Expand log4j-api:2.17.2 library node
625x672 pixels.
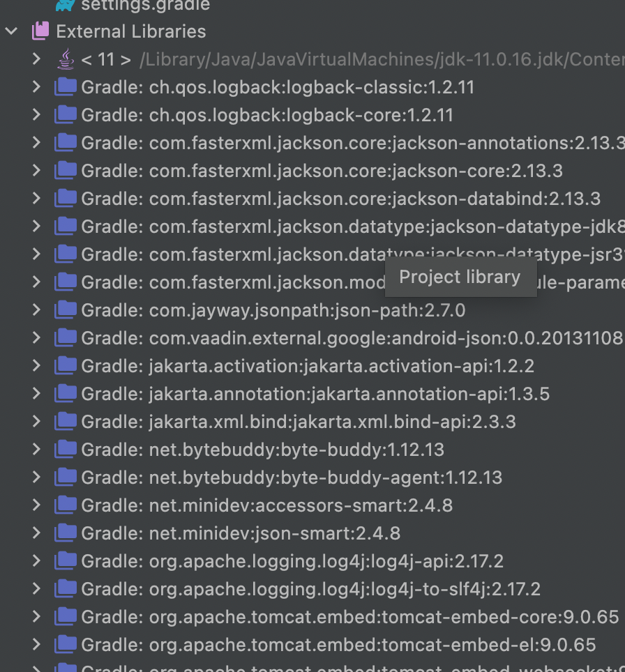coord(36,560)
